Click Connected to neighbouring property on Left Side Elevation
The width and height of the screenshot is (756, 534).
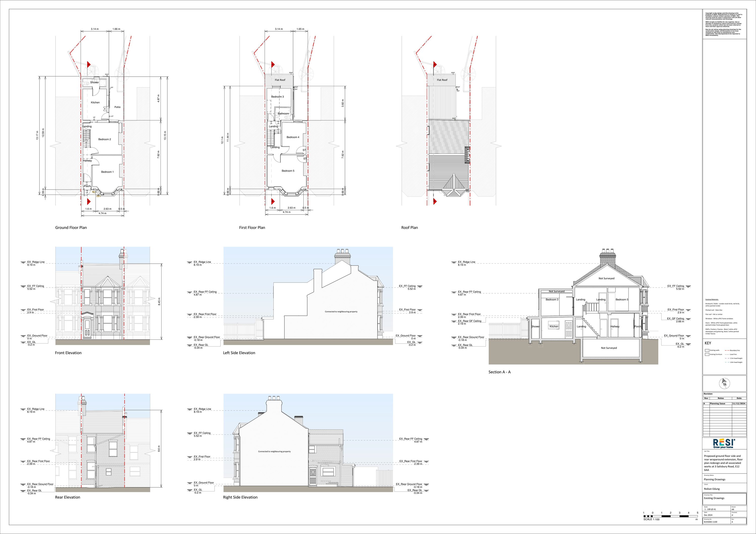tap(341, 311)
